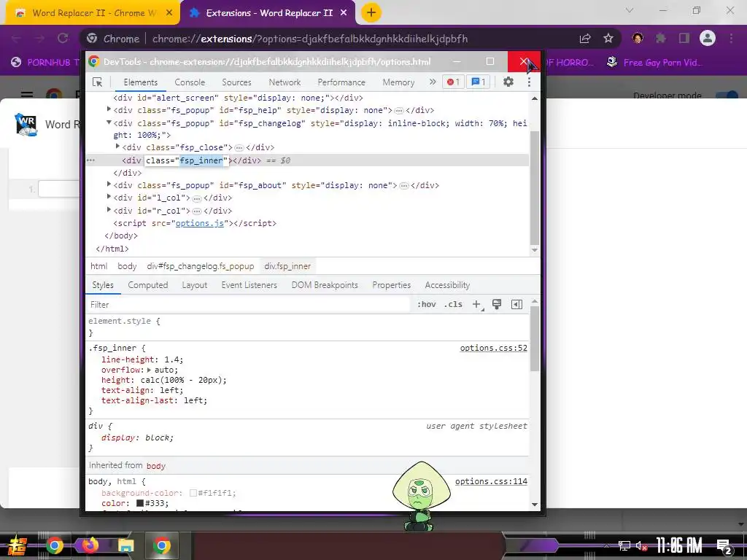Screen dimensions: 747x560
Task: Select div.fsp_inner breadcrumb
Action: pos(287,266)
